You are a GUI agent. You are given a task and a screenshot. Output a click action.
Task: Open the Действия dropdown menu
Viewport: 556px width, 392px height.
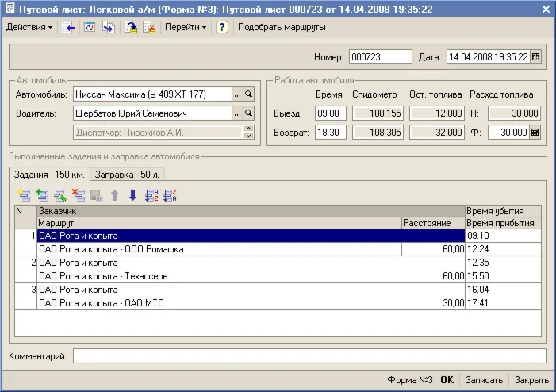tap(29, 27)
